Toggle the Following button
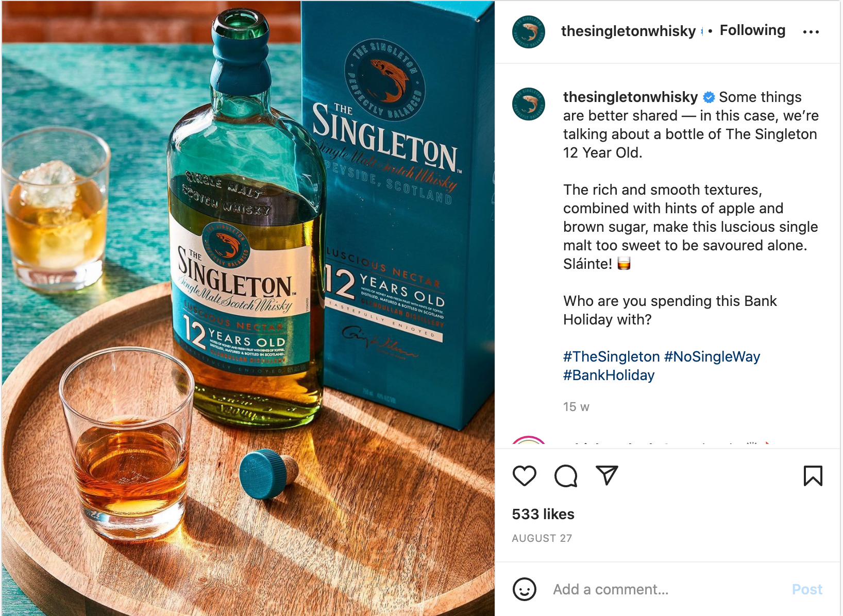Screen dimensions: 843x616 click(x=752, y=30)
